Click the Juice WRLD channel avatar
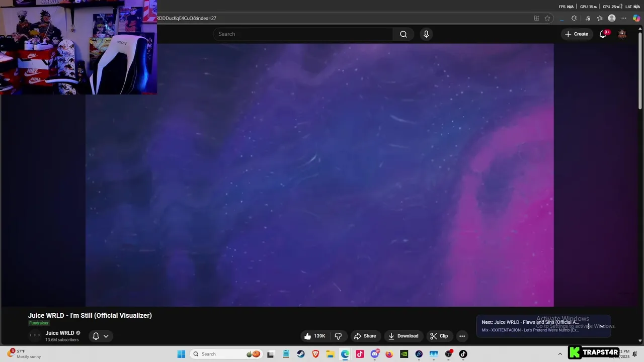 click(x=35, y=336)
